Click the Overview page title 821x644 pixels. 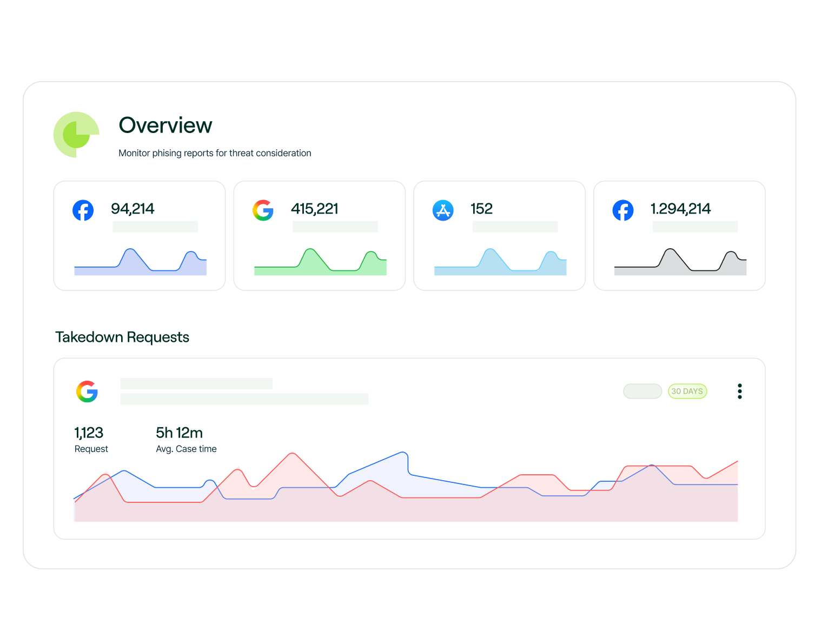[165, 125]
